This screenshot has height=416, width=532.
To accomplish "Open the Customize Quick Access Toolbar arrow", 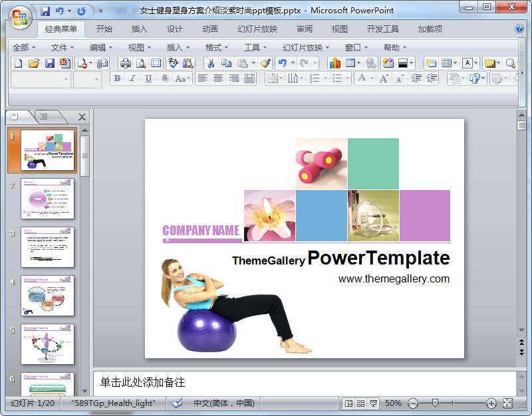I will (101, 11).
